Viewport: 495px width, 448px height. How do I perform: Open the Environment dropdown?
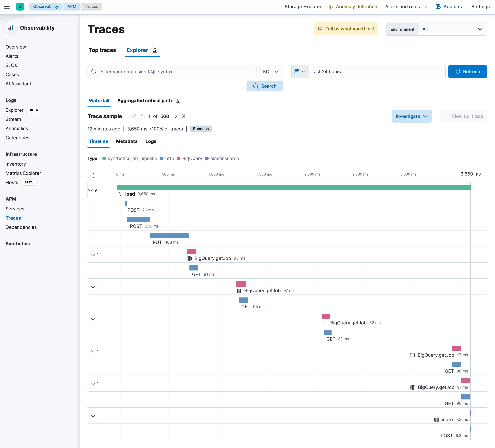(452, 29)
